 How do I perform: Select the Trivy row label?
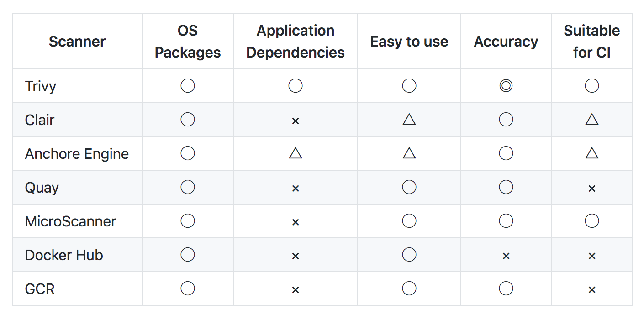click(x=41, y=86)
